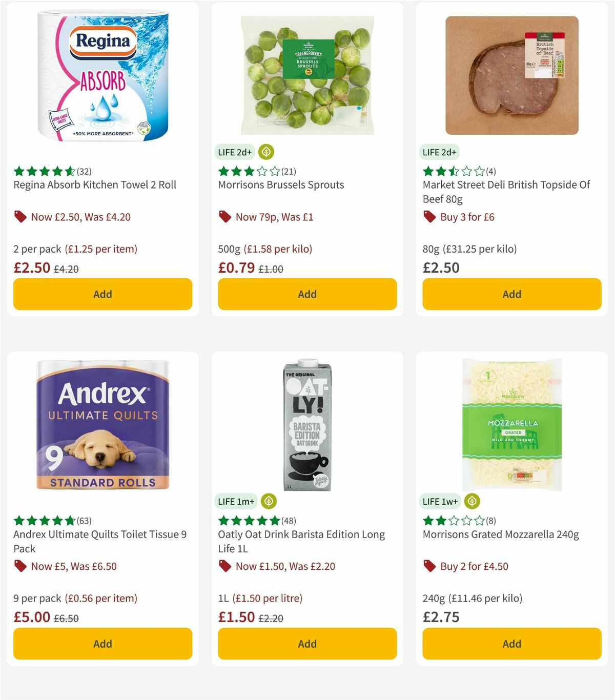Click the red tag icon next to Buy 2 for £4.50
Viewport: 615px width, 700px height.
429,566
